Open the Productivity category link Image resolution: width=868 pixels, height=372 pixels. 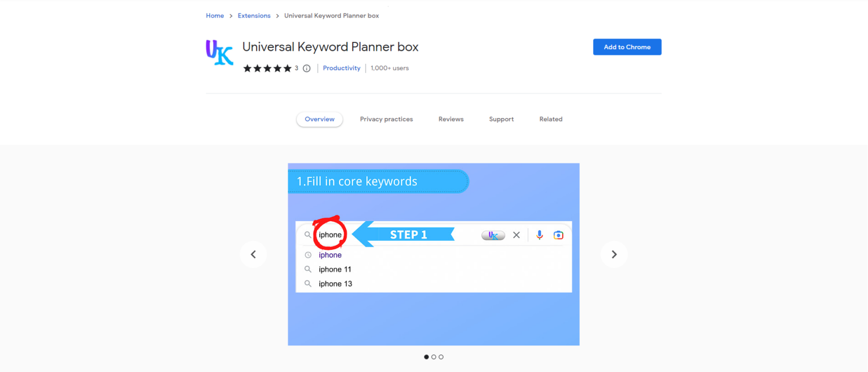341,68
